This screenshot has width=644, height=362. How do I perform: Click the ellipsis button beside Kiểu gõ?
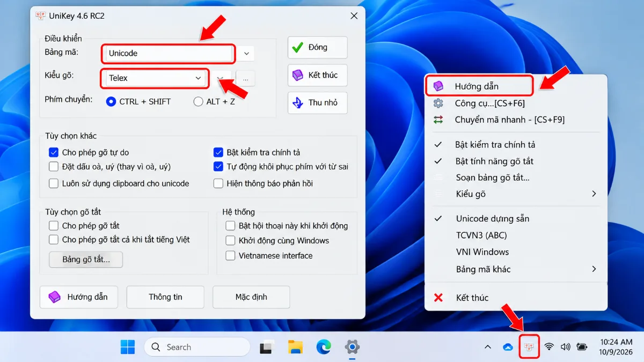[246, 78]
